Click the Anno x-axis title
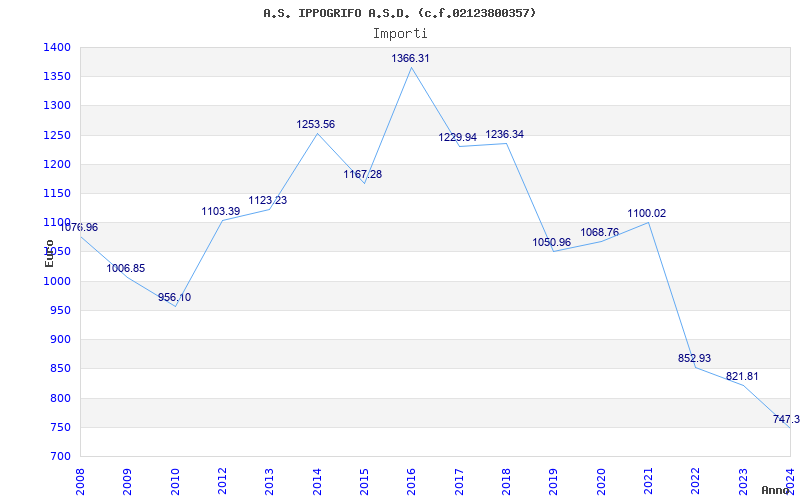800x500 pixels. click(x=776, y=490)
